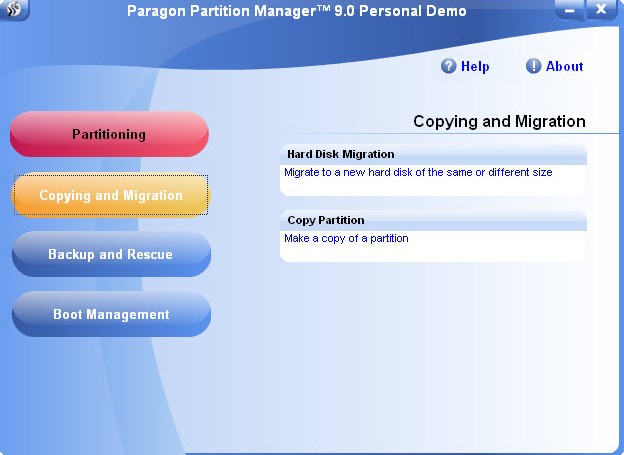The width and height of the screenshot is (624, 455).
Task: Select "Make a copy of a partition" link
Action: (x=346, y=238)
